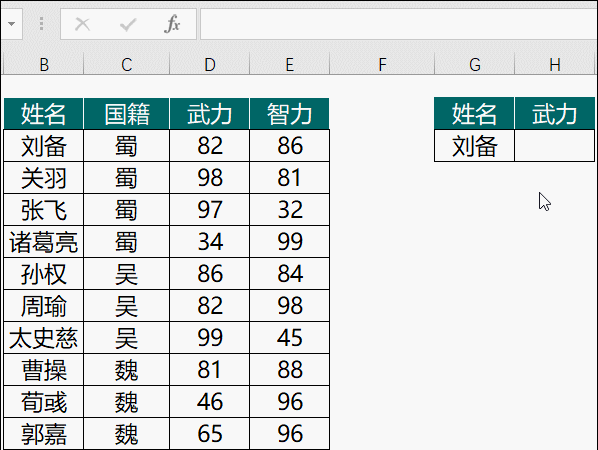Click the 智力 header cell

[x=289, y=114]
